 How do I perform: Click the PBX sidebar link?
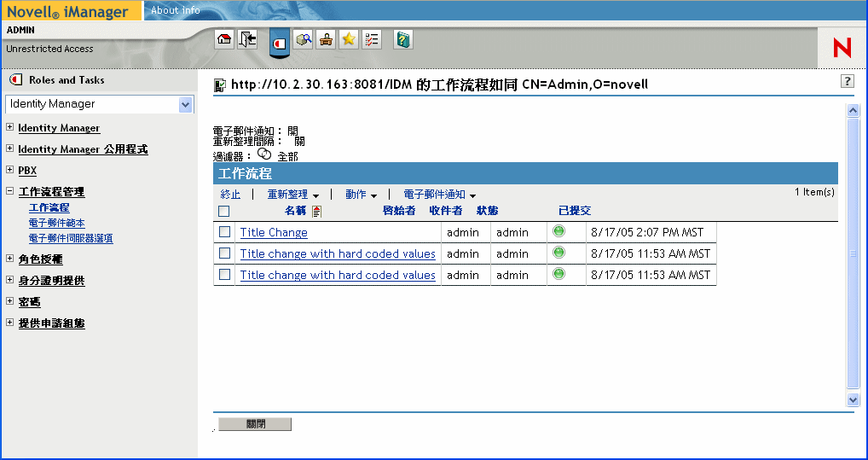pos(27,171)
